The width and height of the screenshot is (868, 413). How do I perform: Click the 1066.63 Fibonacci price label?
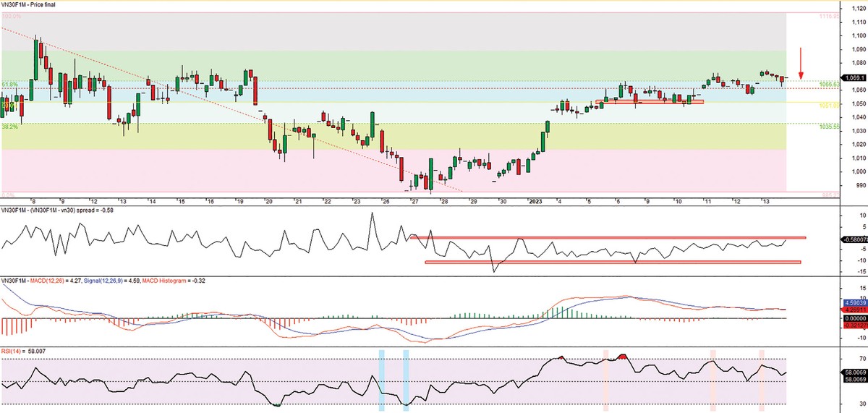[x=829, y=85]
